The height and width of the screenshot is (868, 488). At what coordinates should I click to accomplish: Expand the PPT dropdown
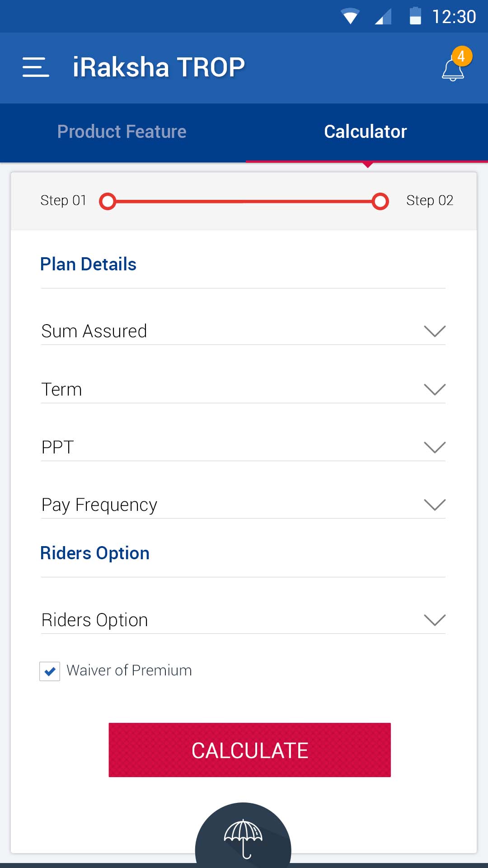[x=435, y=447]
